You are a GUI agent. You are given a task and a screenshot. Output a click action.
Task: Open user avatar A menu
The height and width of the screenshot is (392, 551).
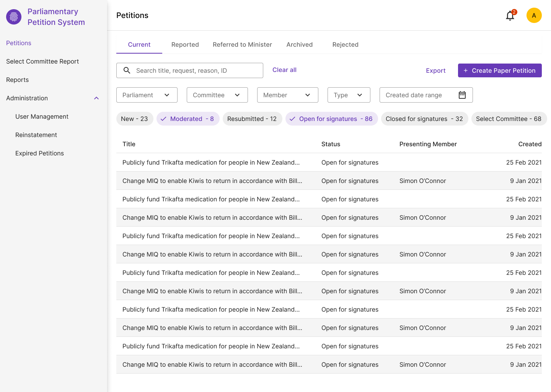click(534, 15)
